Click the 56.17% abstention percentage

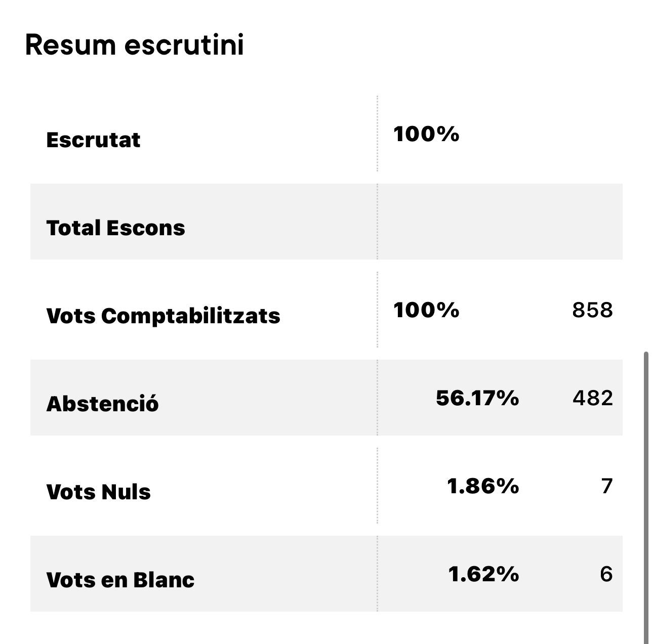(477, 398)
